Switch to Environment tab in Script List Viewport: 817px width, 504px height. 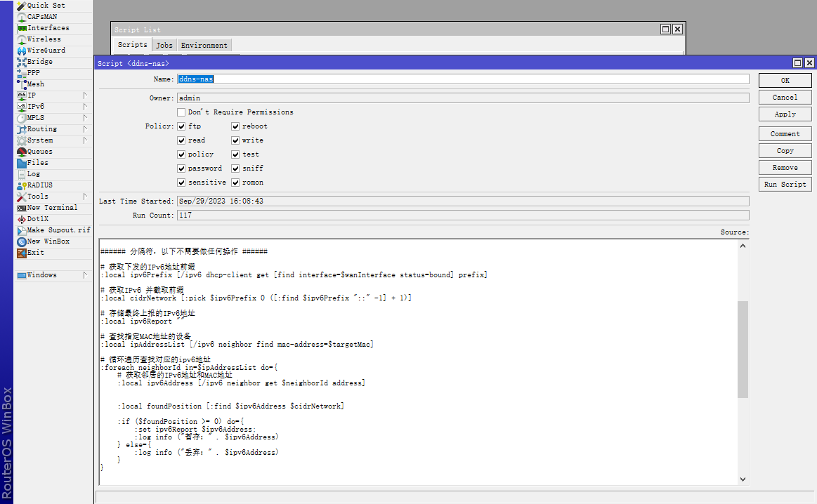coord(204,46)
